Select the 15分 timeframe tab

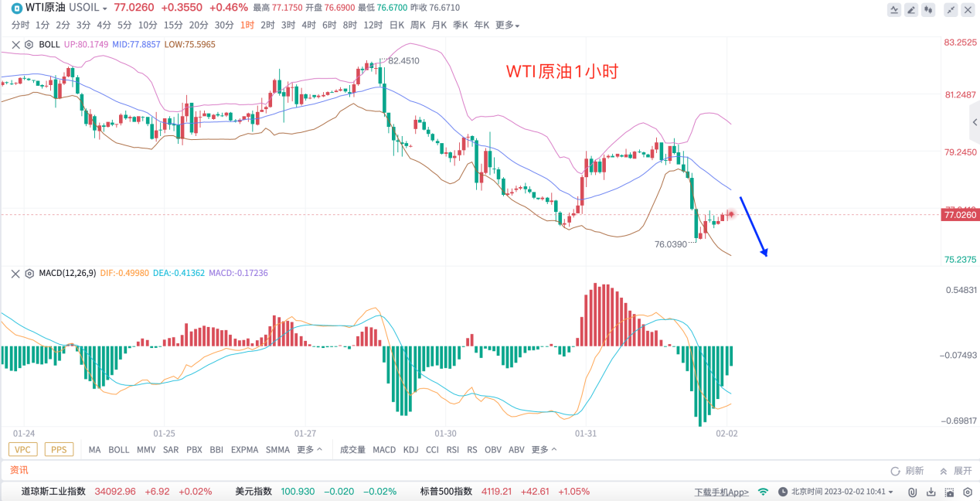[173, 26]
